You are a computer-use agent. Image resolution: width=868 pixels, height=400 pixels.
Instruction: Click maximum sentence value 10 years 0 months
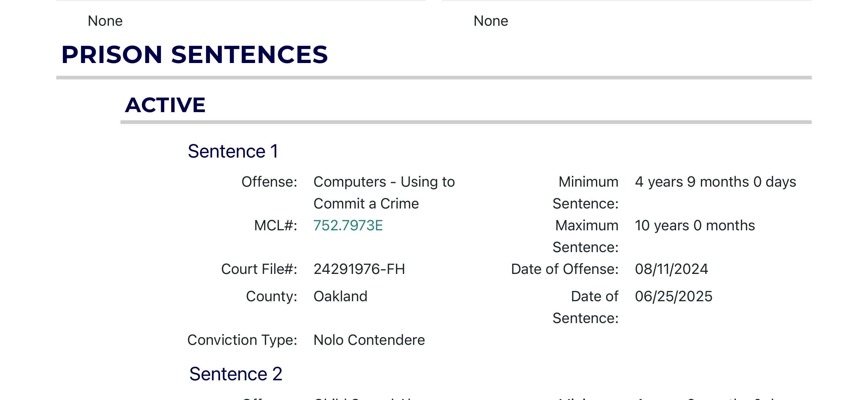(695, 225)
